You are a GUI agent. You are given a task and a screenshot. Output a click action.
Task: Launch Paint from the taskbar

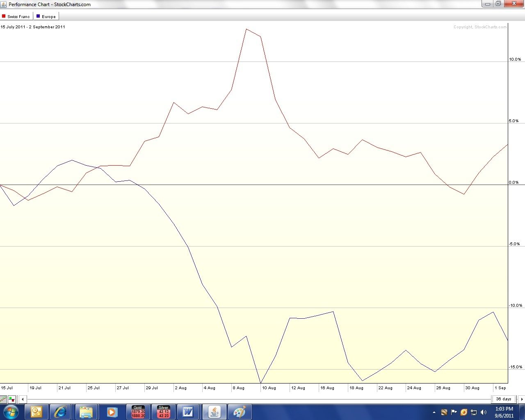[239, 412]
